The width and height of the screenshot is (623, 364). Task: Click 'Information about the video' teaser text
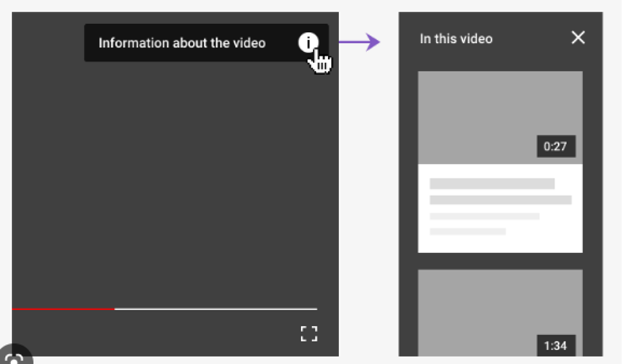[182, 43]
